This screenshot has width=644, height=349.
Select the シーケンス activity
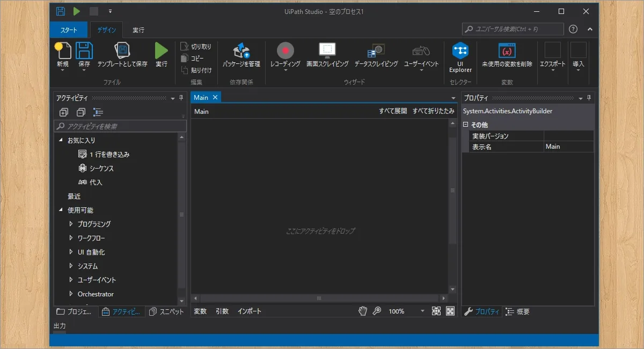96,168
